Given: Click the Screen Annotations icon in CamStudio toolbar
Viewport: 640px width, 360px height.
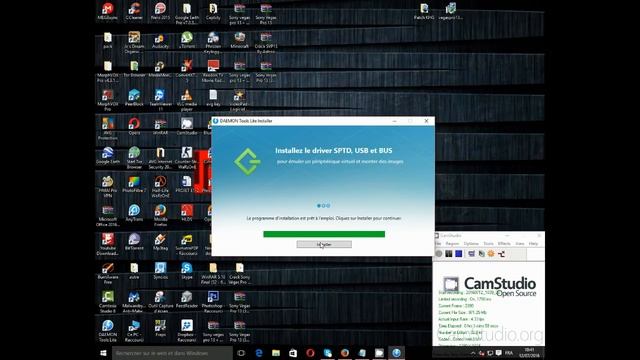Looking at the screenshot, I should click(x=481, y=254).
